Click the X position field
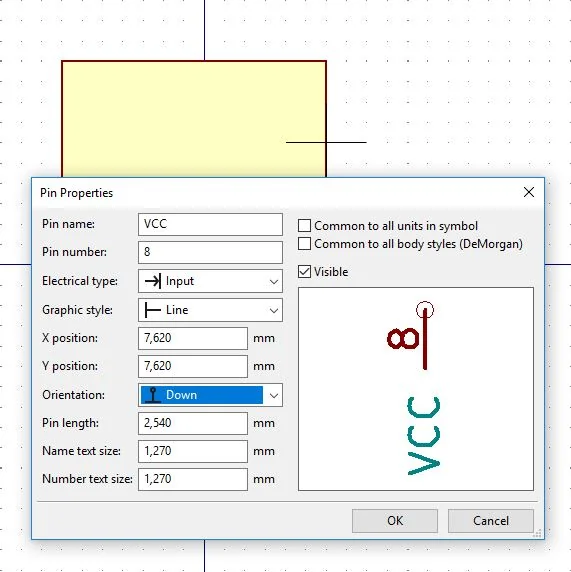Viewport: 571px width, 572px height. coord(193,338)
